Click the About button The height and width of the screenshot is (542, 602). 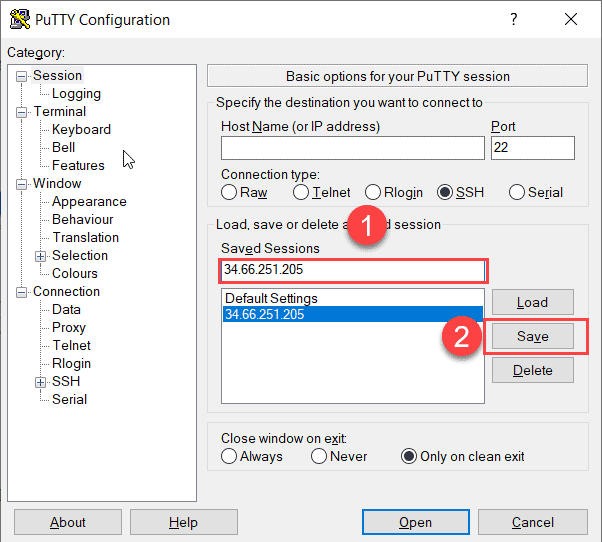point(68,522)
